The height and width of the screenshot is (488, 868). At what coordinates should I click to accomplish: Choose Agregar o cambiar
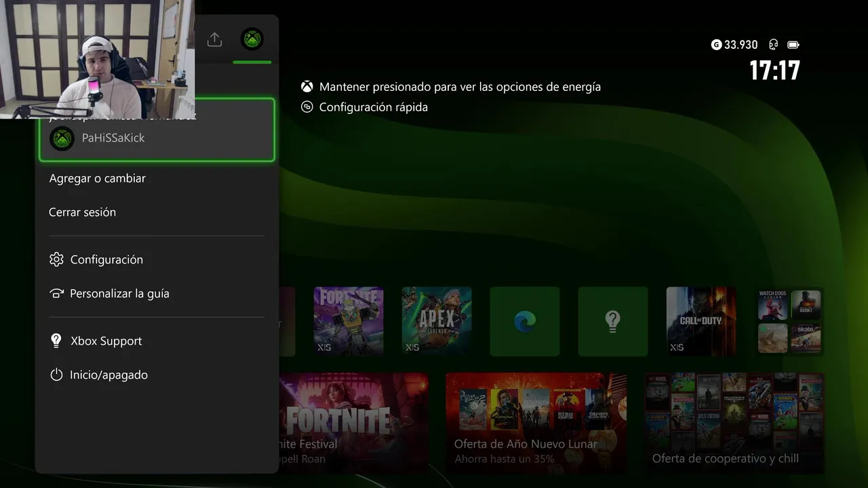click(97, 178)
